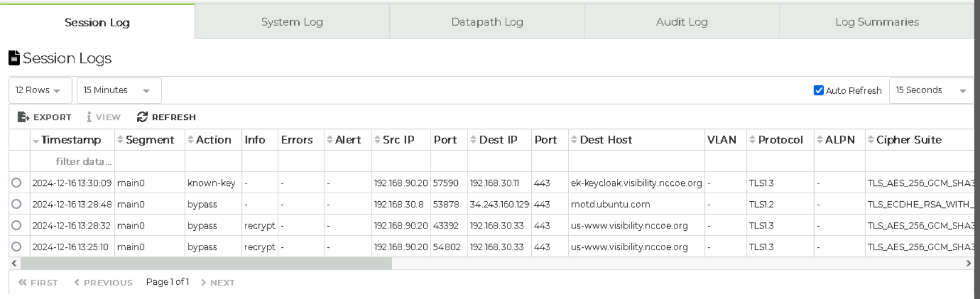Sort table by Cipher Suite column
Image resolution: width=980 pixels, height=299 pixels.
coord(871,140)
